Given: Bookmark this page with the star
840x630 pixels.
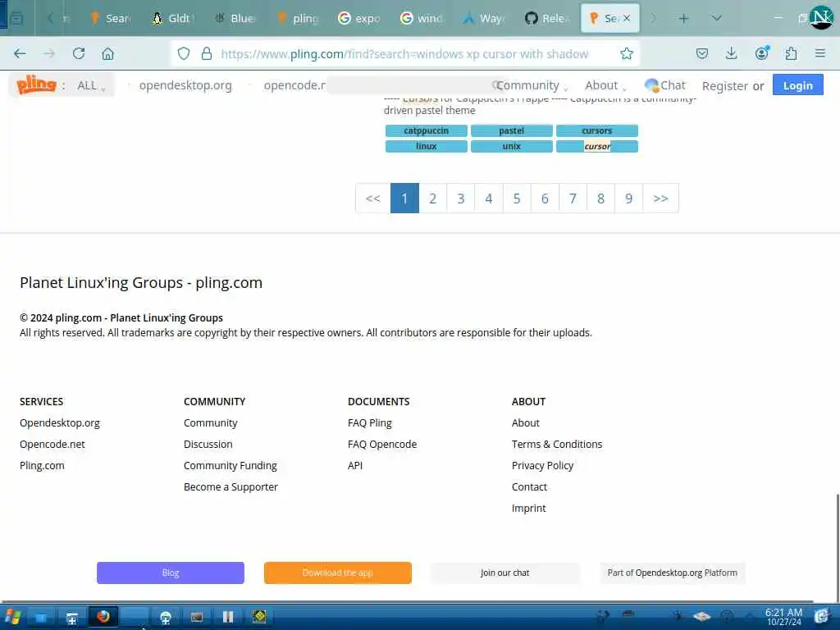Looking at the screenshot, I should 626,53.
